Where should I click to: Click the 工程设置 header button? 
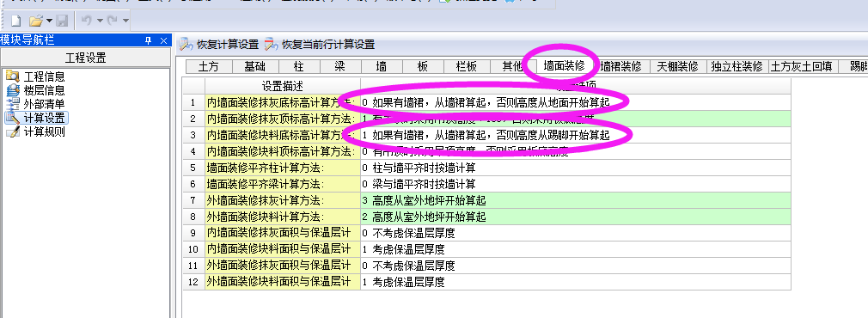(x=85, y=58)
